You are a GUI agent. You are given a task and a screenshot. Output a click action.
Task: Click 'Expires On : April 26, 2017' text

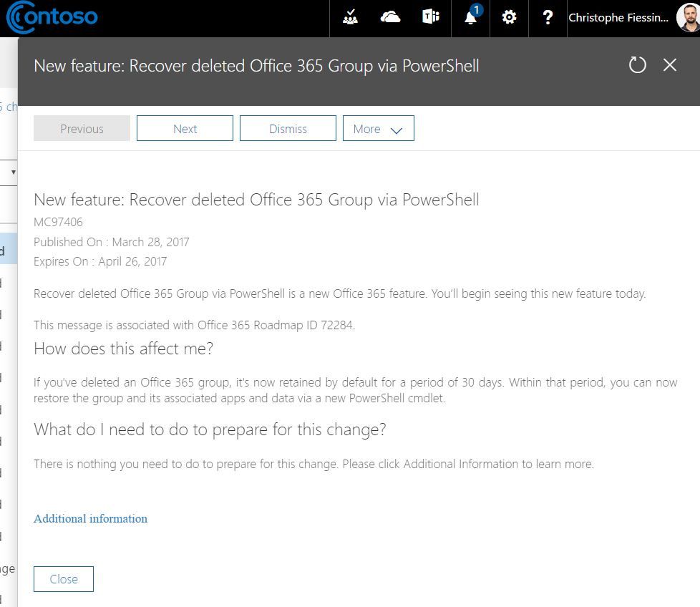coord(100,261)
